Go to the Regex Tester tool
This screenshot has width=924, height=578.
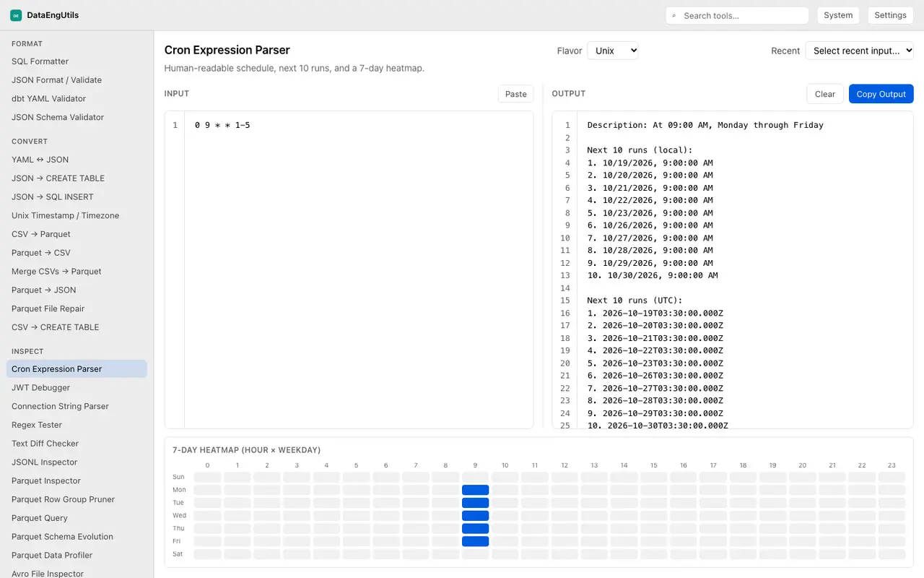tap(77, 425)
